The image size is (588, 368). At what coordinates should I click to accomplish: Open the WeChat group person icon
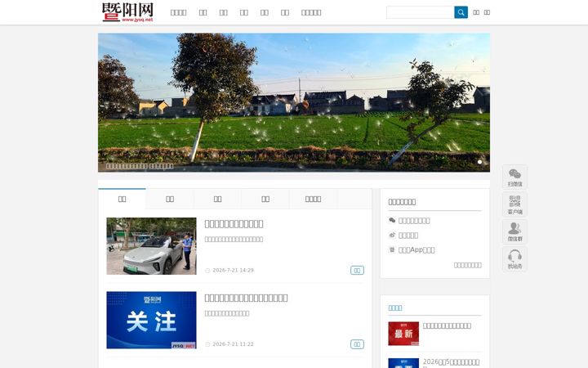[514, 231]
